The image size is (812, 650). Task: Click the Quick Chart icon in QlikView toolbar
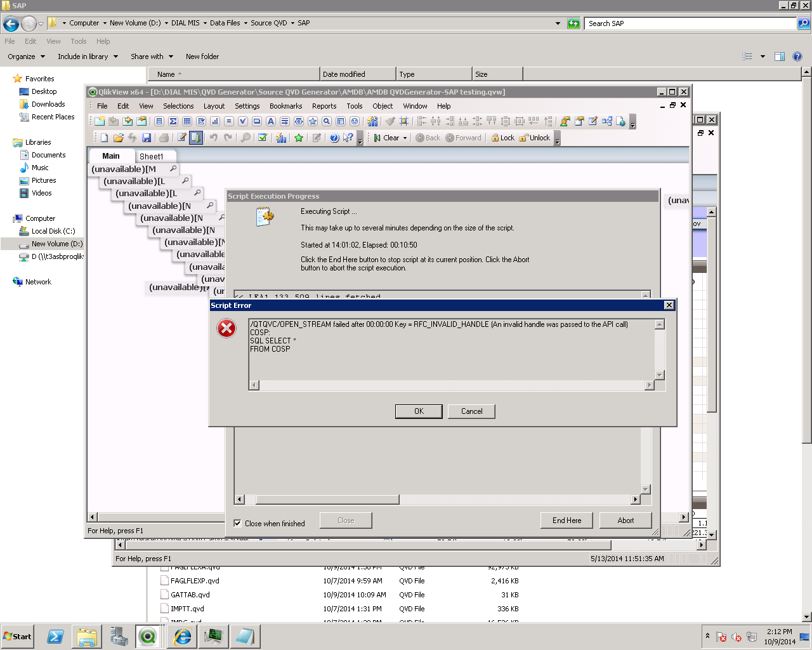(x=281, y=138)
